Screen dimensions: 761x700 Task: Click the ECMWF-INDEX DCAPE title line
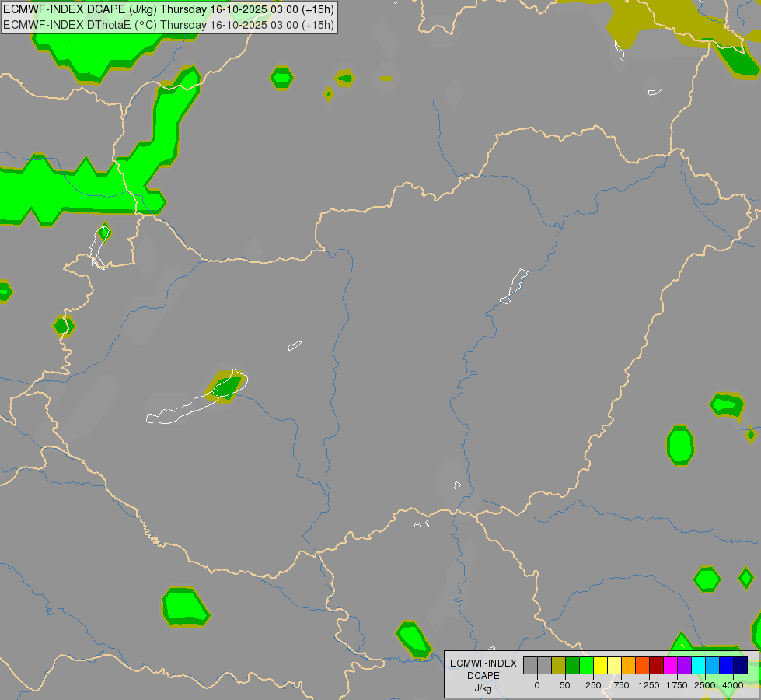tap(169, 9)
